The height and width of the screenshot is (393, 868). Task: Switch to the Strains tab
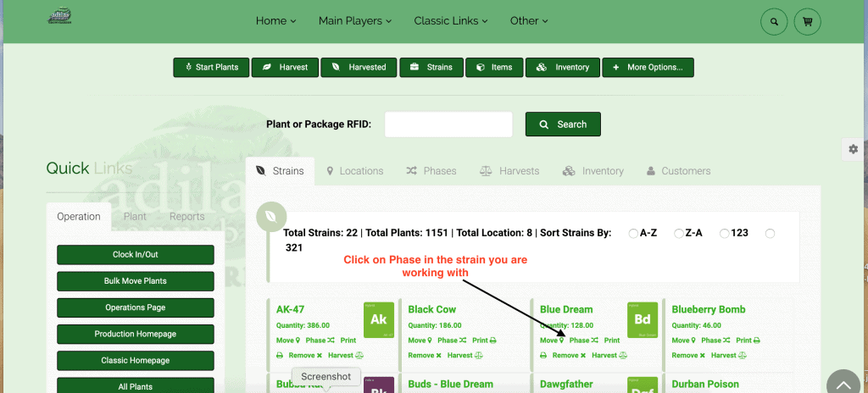click(x=280, y=171)
